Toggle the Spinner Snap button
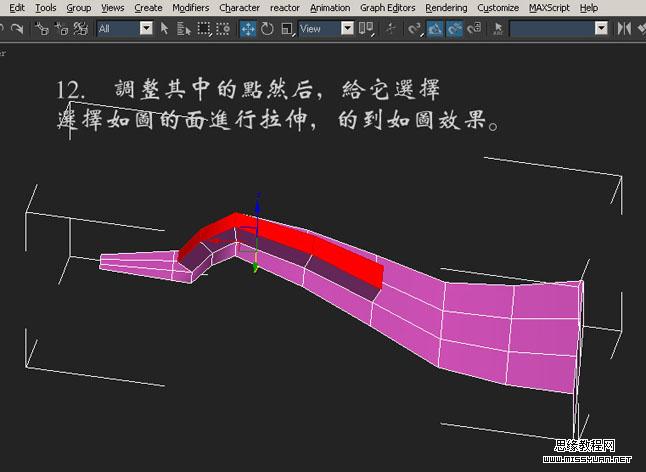The width and height of the screenshot is (646, 472). (x=475, y=28)
